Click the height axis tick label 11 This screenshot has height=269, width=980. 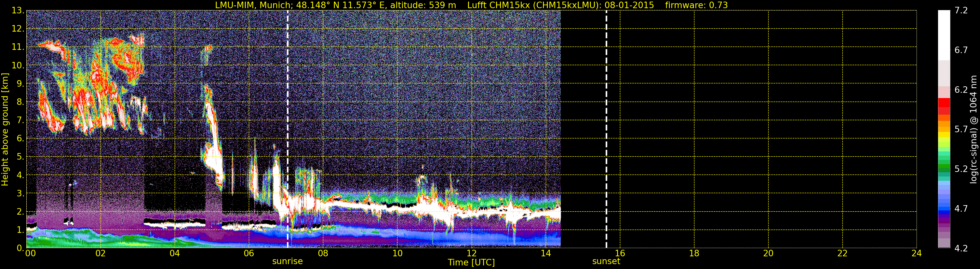[18, 47]
